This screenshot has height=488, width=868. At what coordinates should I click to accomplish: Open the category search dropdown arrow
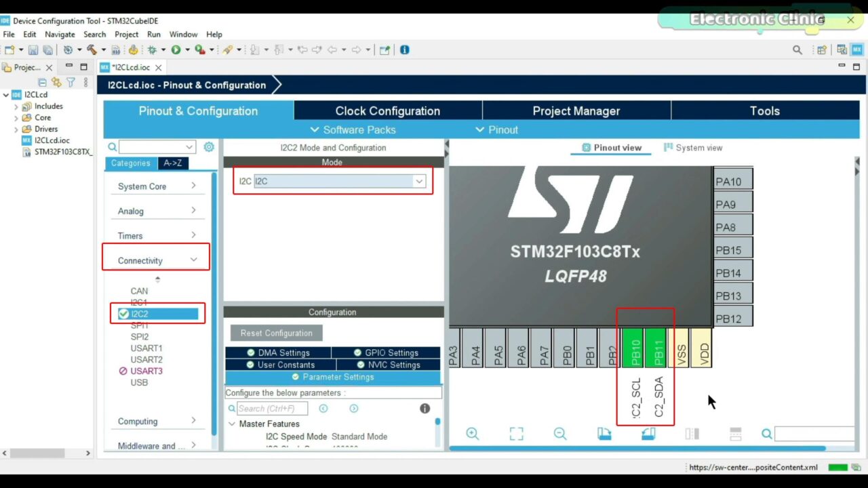tap(189, 147)
